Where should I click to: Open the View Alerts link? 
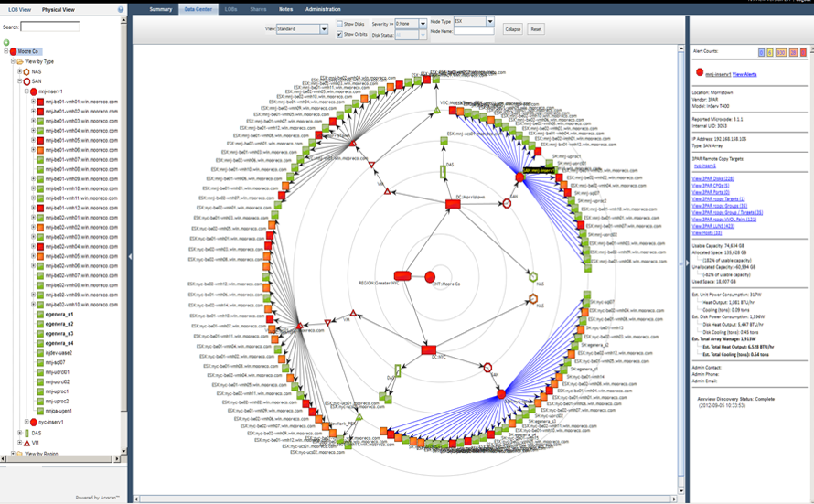tap(744, 73)
